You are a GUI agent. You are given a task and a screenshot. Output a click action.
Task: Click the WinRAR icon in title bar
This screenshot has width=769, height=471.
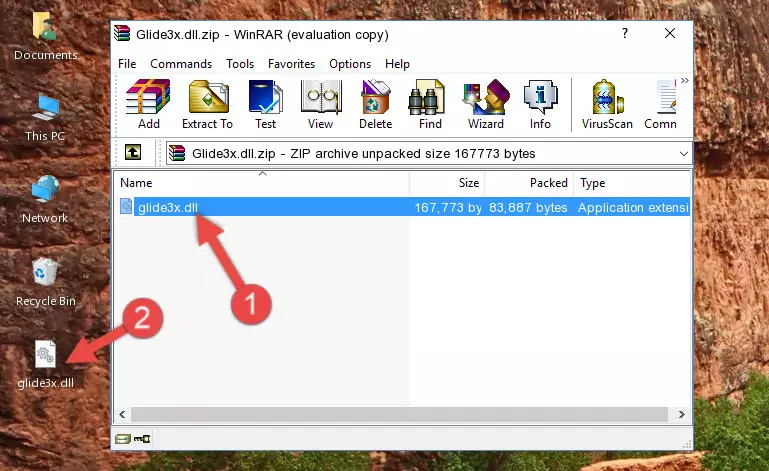pyautogui.click(x=122, y=33)
